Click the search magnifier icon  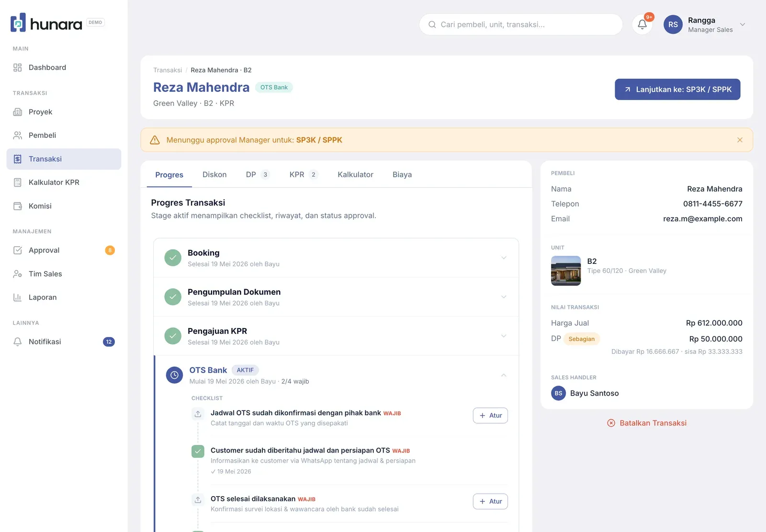click(x=432, y=24)
